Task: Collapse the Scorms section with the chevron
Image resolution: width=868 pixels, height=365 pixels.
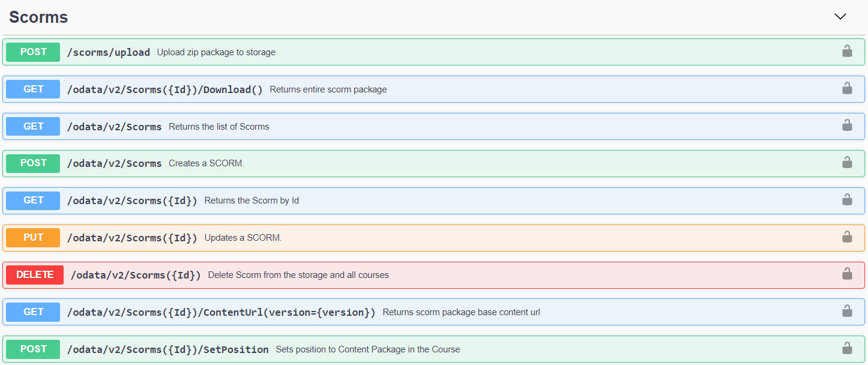Action: [x=840, y=17]
